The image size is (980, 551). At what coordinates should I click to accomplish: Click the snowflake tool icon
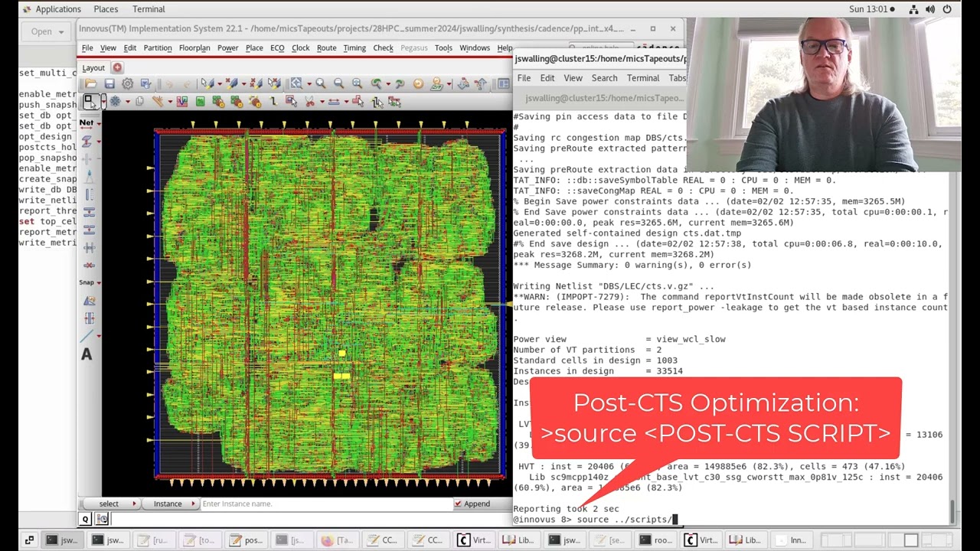[x=115, y=101]
